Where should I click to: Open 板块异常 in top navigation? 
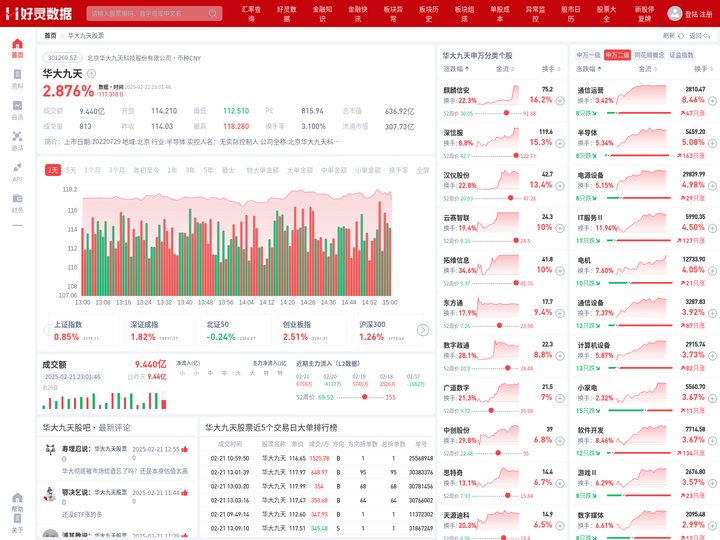click(x=393, y=14)
